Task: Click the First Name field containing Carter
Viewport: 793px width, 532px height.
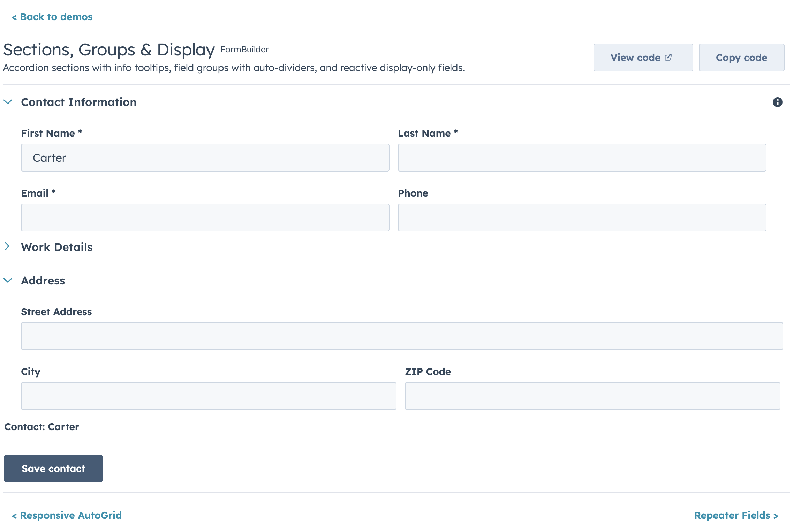Action: (205, 158)
